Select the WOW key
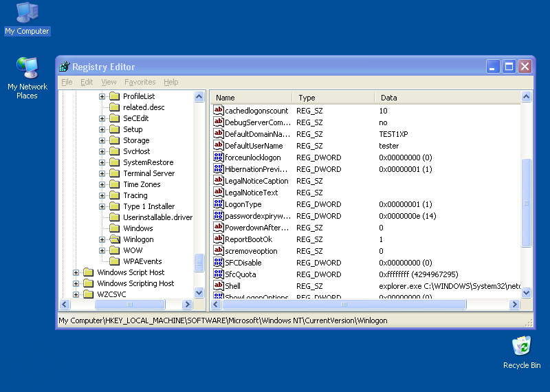 point(133,250)
